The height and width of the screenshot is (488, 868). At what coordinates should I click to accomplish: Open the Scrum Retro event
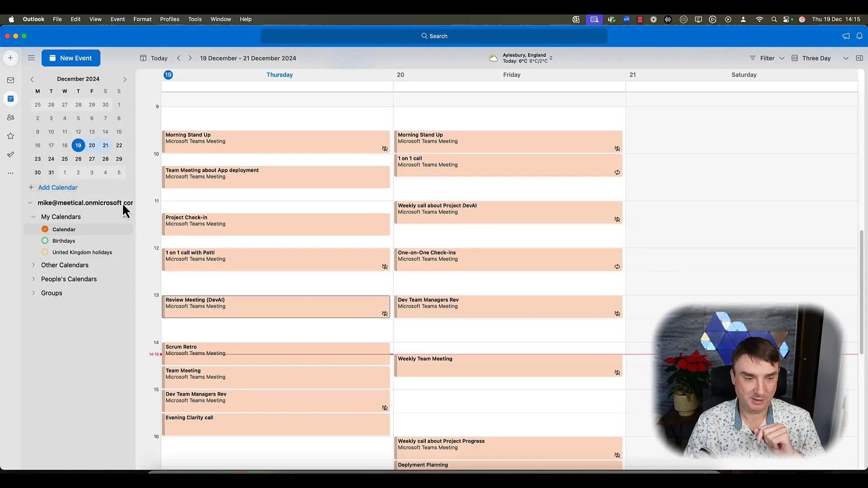276,354
